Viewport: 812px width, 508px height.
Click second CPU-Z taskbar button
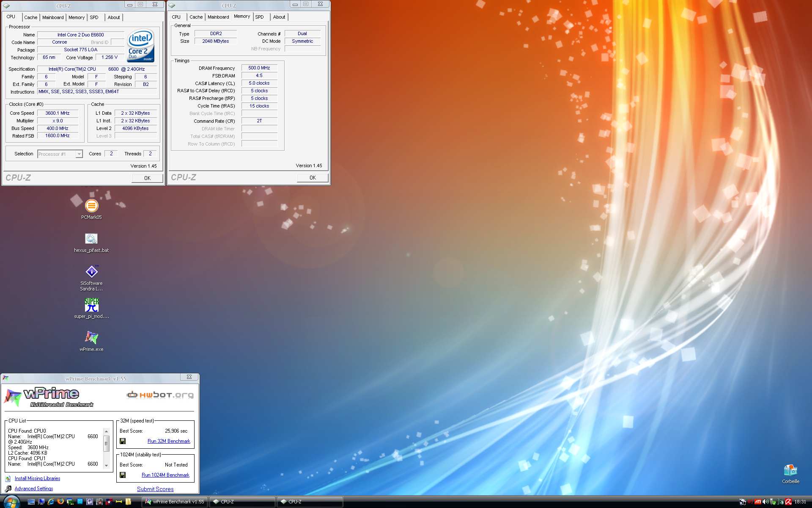pos(310,502)
